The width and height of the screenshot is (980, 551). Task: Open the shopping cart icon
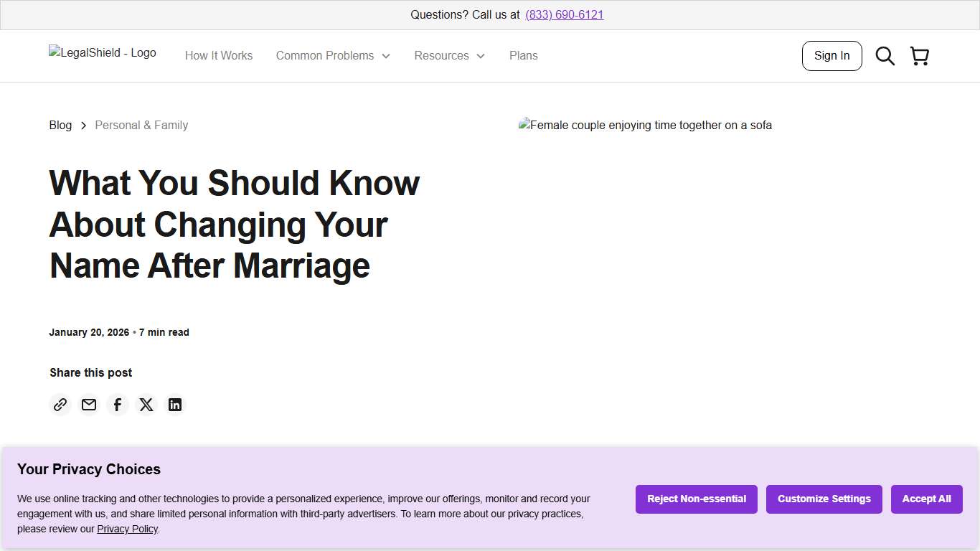pyautogui.click(x=920, y=55)
